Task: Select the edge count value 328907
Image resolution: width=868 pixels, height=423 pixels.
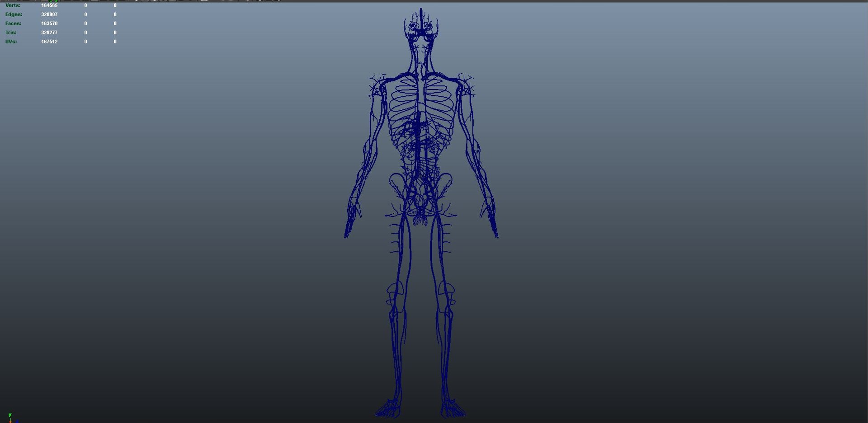Action: pyautogui.click(x=49, y=14)
